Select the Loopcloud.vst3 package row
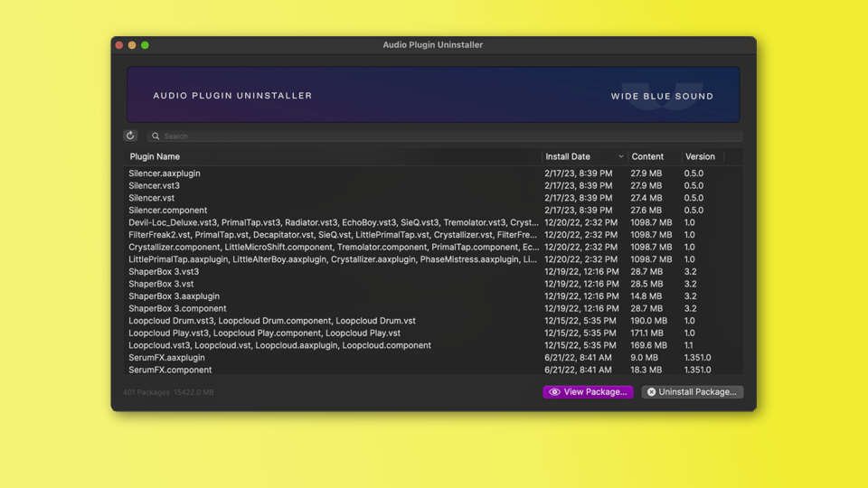The height and width of the screenshot is (488, 868). (433, 345)
